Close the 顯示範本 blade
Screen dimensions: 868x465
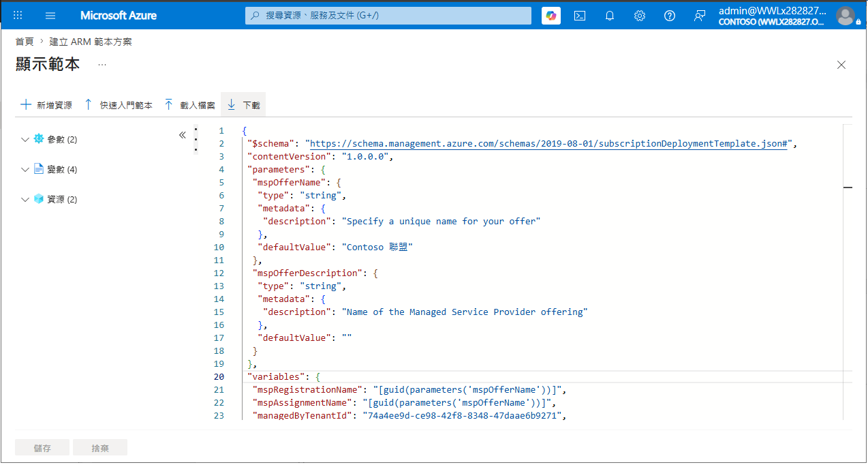point(841,65)
